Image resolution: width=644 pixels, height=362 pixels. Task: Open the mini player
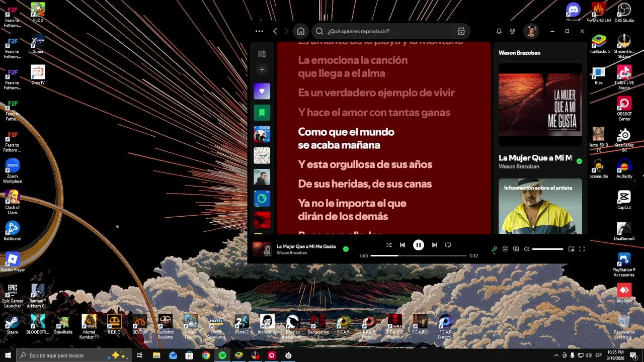[571, 249]
